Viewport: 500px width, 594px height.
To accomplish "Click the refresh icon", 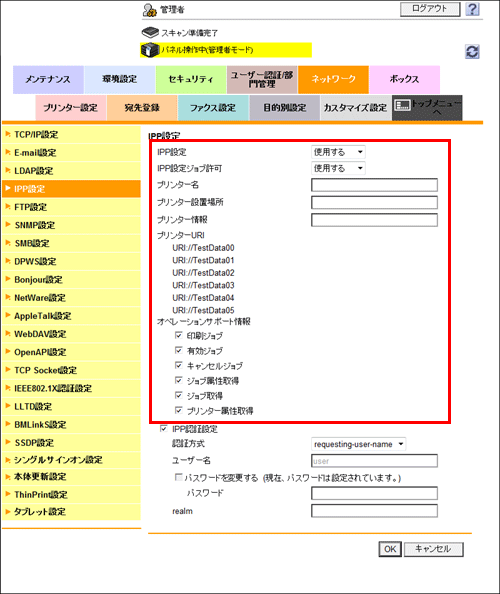I will (x=472, y=52).
